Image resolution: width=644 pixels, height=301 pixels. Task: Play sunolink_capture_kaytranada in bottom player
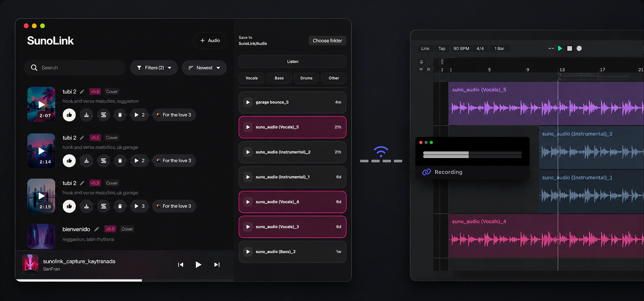coord(198,265)
